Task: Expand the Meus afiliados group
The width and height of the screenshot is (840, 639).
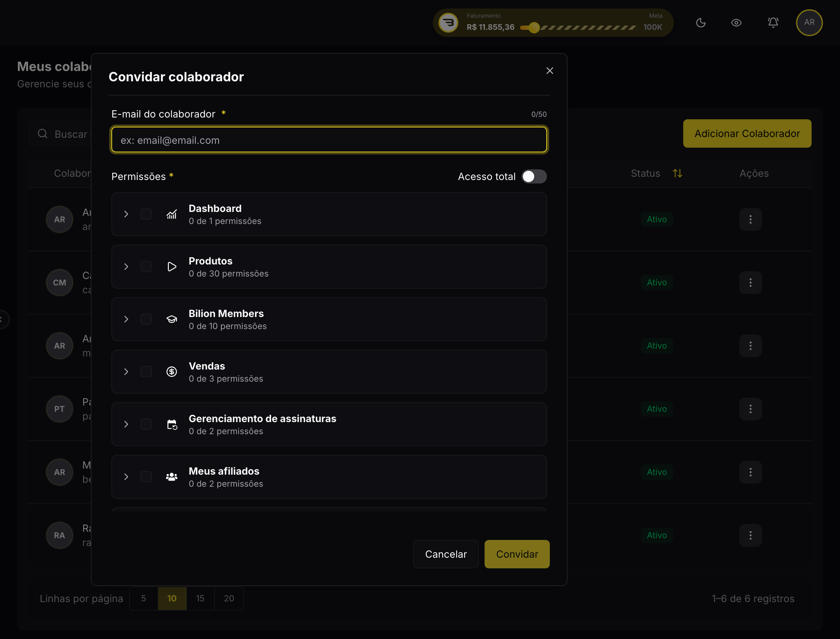Action: (x=126, y=476)
